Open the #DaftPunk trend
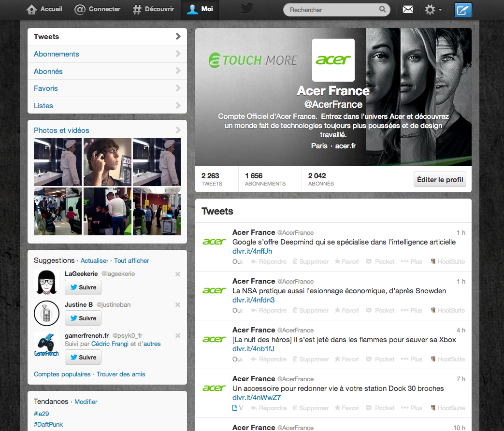Image resolution: width=504 pixels, height=431 pixels. point(48,424)
